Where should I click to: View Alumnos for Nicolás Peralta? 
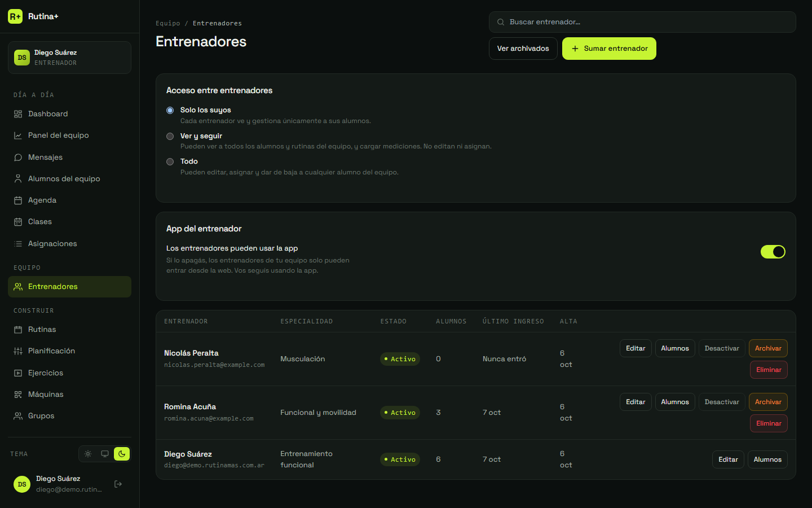click(x=675, y=348)
